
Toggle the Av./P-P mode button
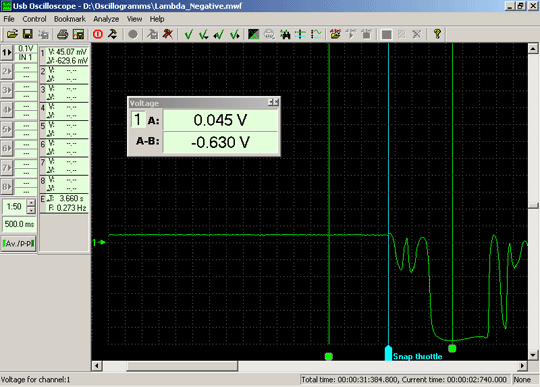[x=19, y=244]
